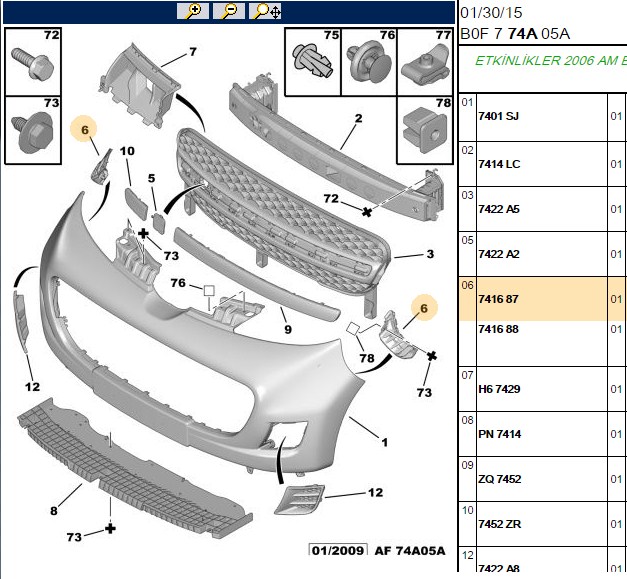The image size is (627, 579).
Task: Select highlighted part number 7416 87
Action: coord(498,299)
